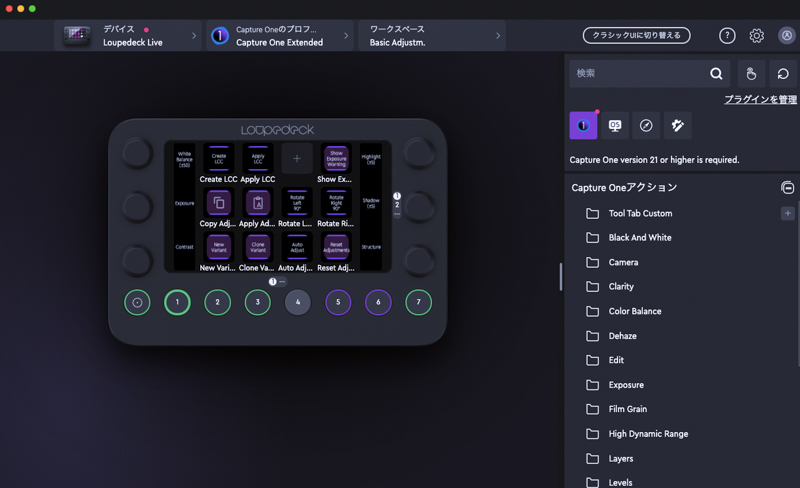
Task: Open the help question mark icon
Action: tap(727, 36)
